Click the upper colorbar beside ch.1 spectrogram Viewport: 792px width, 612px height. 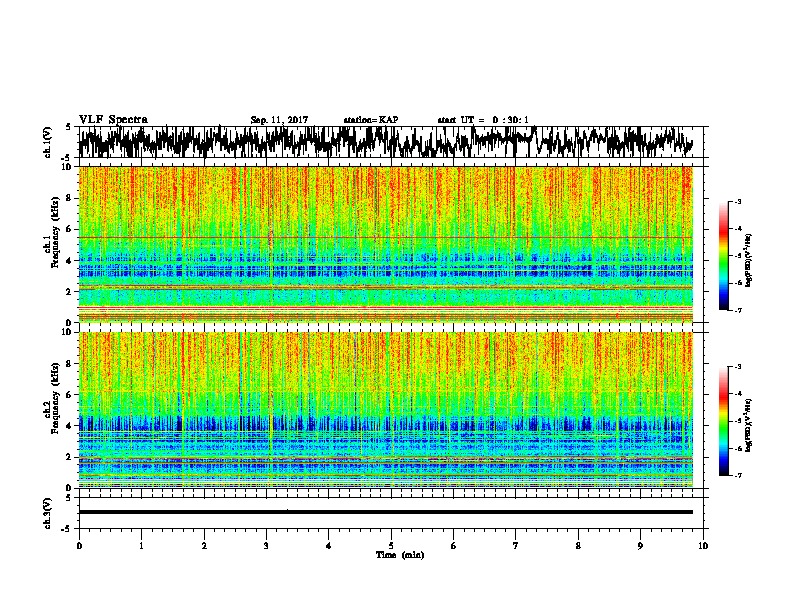coord(724,256)
